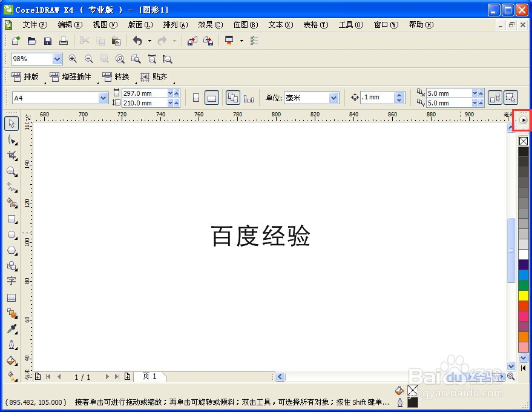This screenshot has width=532, height=412.
Task: Open the zoom level 98% dropdown
Action: click(x=57, y=59)
